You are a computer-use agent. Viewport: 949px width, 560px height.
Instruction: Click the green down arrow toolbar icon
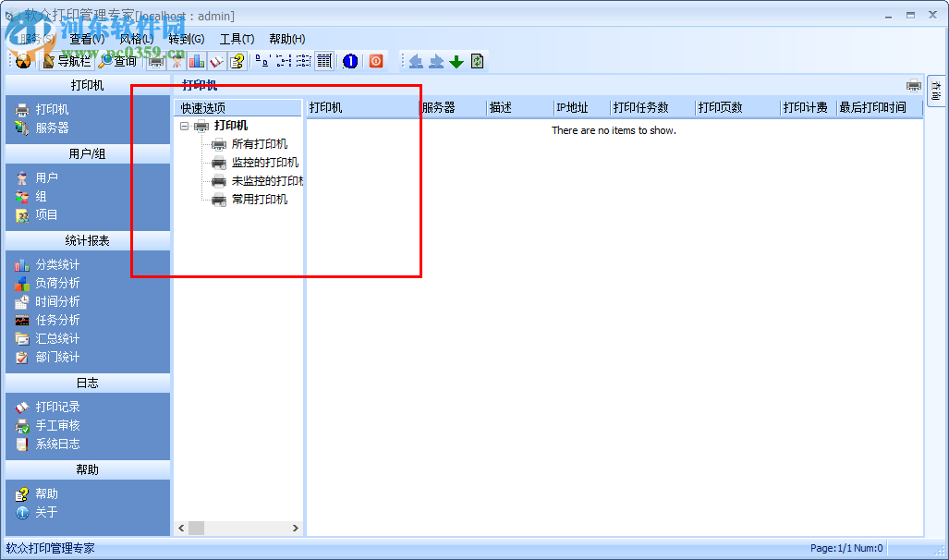coord(456,60)
